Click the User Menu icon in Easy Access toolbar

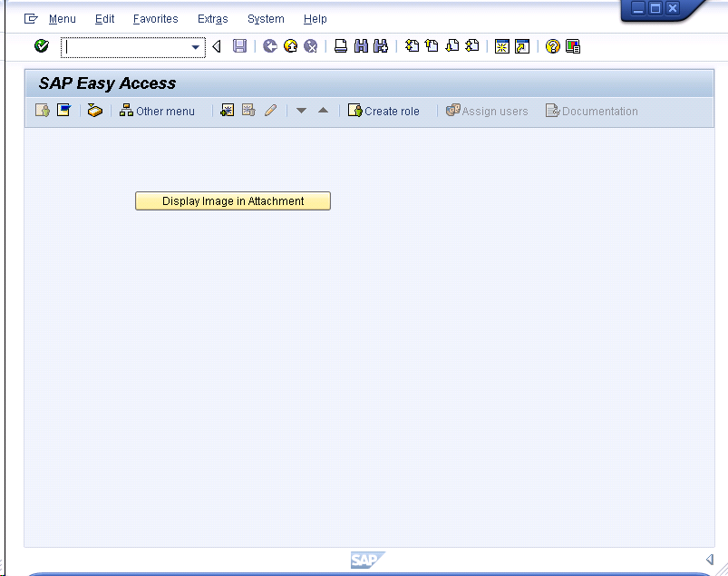click(43, 111)
